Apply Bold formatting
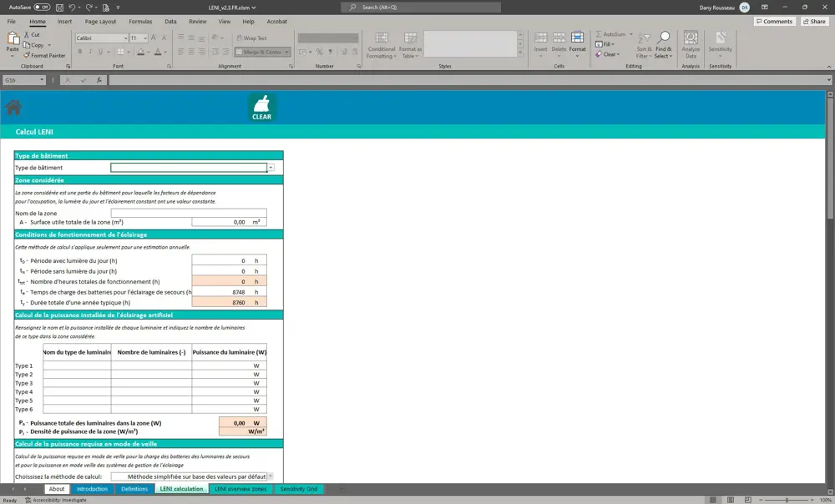The width and height of the screenshot is (835, 504). coord(80,52)
